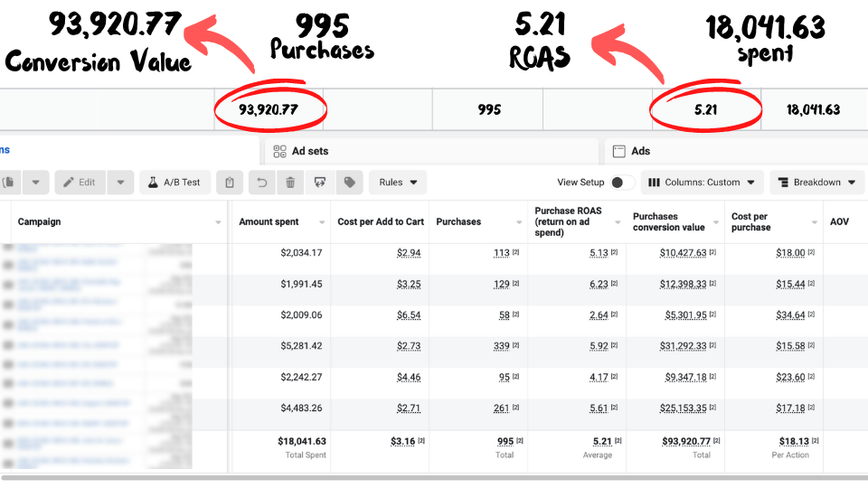Click the Ad sets grid icon
The width and height of the screenshot is (868, 488).
tap(279, 152)
